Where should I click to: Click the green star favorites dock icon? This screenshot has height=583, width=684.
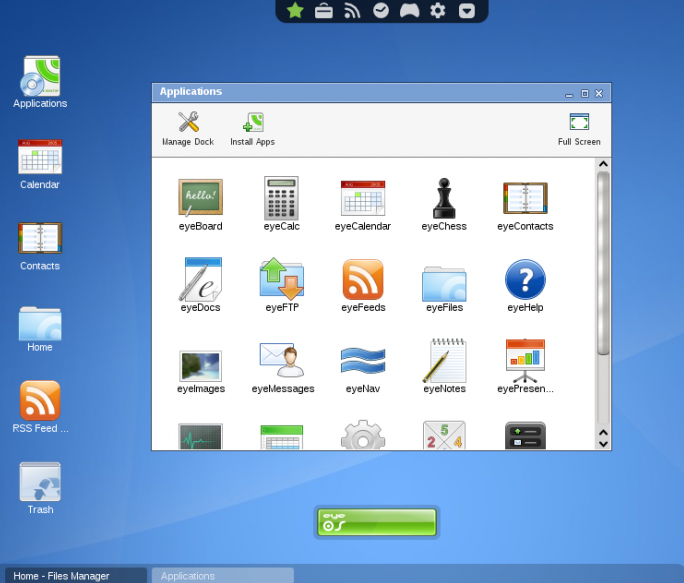tap(295, 11)
